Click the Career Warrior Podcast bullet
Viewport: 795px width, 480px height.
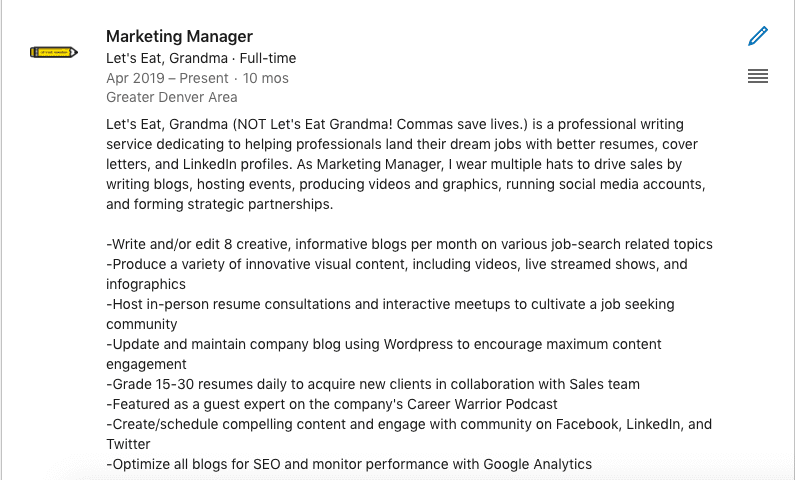(x=332, y=404)
